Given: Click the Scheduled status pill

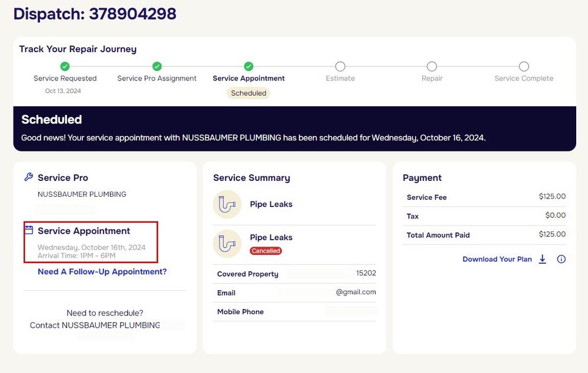Looking at the screenshot, I should (x=249, y=93).
